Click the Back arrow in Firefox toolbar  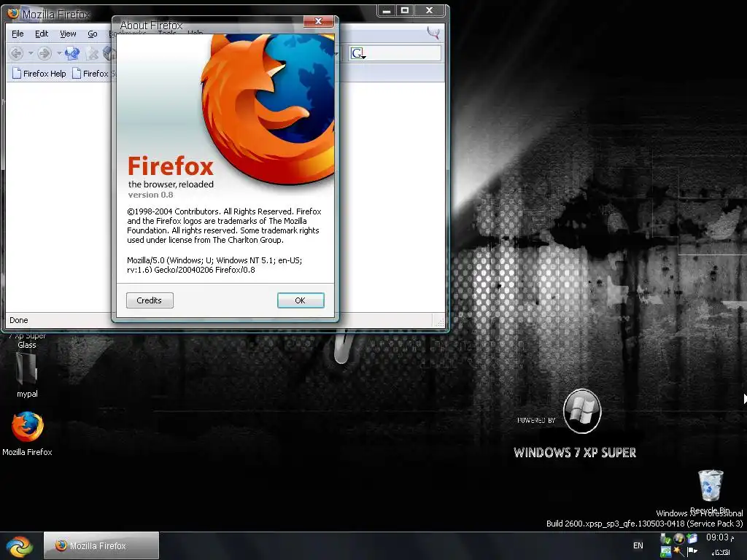click(x=17, y=53)
